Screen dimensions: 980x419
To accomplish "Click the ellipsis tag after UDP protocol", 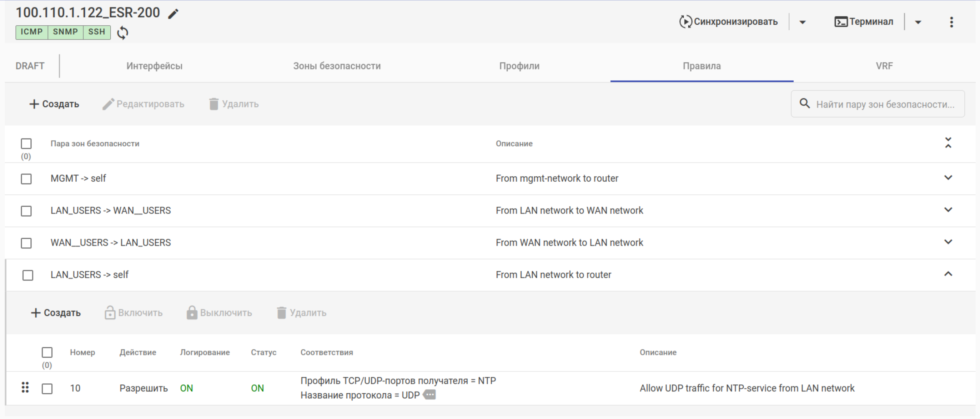I will pyautogui.click(x=429, y=395).
